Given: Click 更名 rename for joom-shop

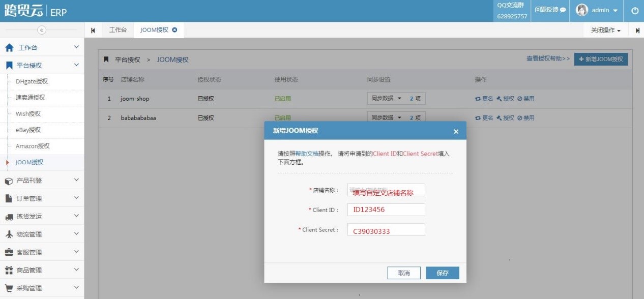Looking at the screenshot, I should (484, 99).
